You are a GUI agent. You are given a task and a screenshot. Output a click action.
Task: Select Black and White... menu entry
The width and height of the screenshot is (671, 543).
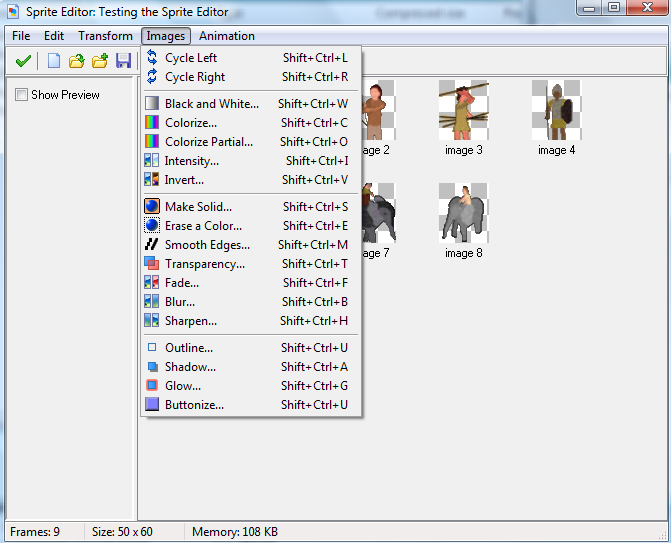tap(251, 104)
